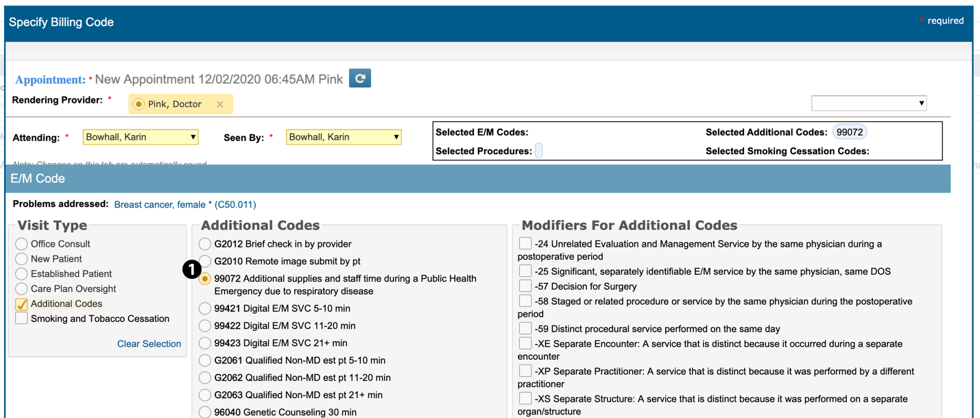Open the Seen By dropdown
The image size is (980, 418).
pos(344,137)
